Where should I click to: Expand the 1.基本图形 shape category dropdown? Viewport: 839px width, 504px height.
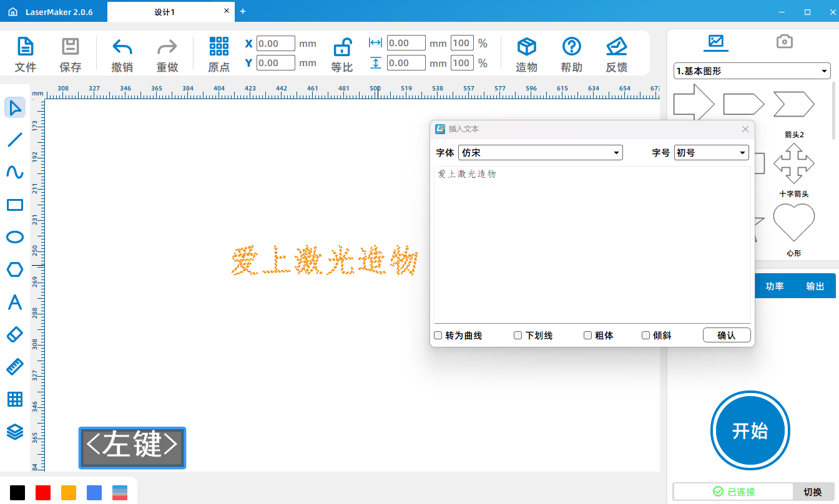coord(752,71)
